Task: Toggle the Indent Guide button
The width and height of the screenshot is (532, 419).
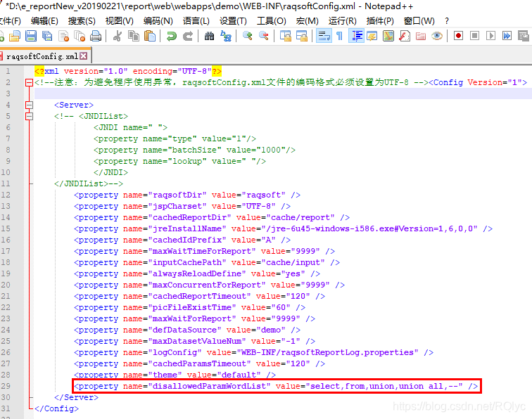Action: (356, 36)
